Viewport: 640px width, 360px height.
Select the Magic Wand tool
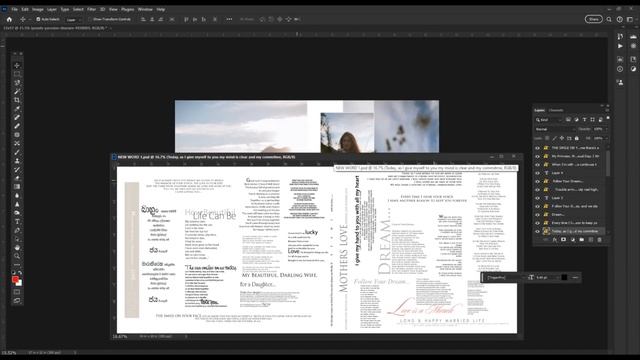pos(17,91)
